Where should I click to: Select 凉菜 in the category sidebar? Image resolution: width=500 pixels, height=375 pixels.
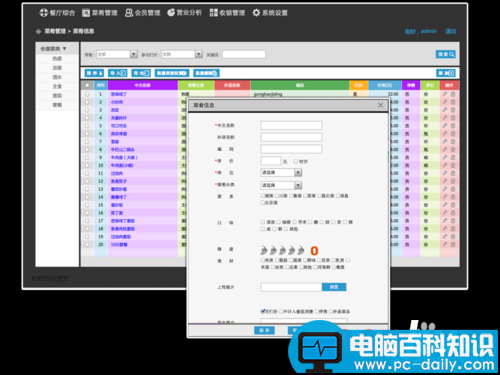click(x=57, y=68)
